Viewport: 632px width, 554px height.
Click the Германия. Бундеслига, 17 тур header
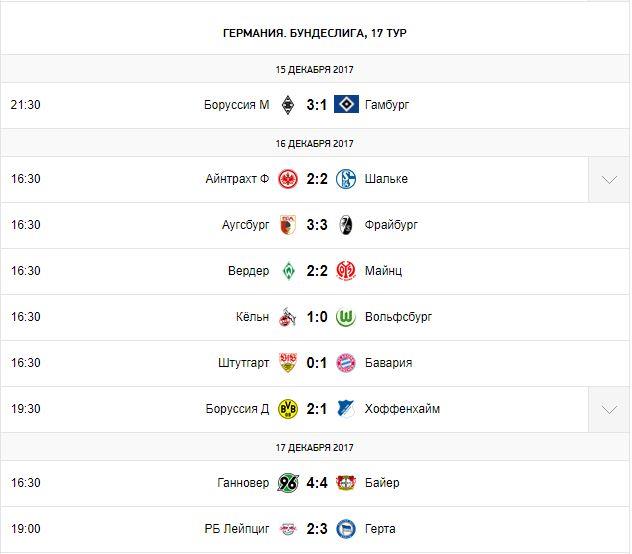pos(315,33)
